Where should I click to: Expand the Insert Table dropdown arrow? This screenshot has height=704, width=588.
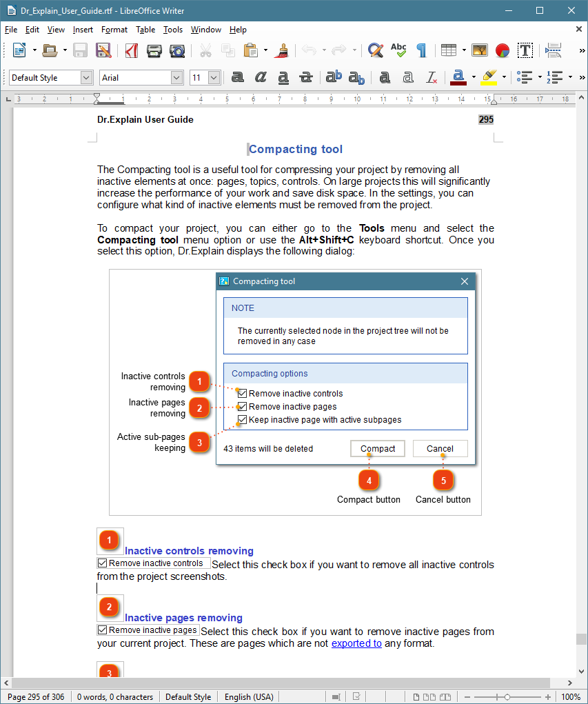pos(464,50)
